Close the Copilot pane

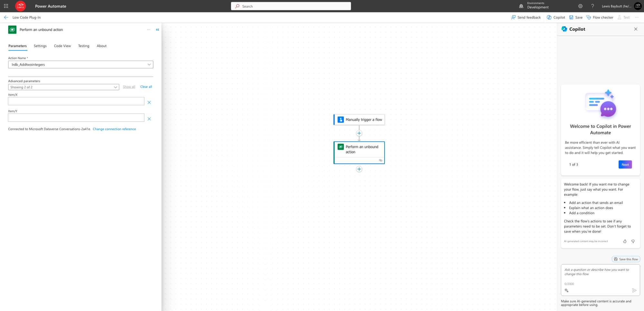[x=636, y=29]
